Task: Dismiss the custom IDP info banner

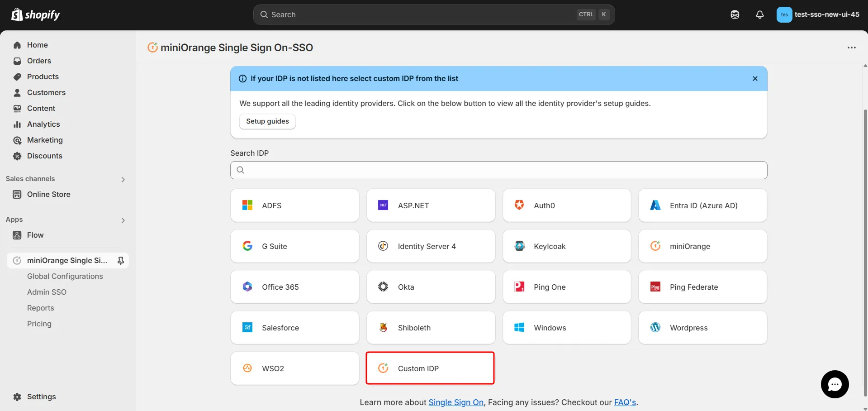Action: click(x=755, y=78)
